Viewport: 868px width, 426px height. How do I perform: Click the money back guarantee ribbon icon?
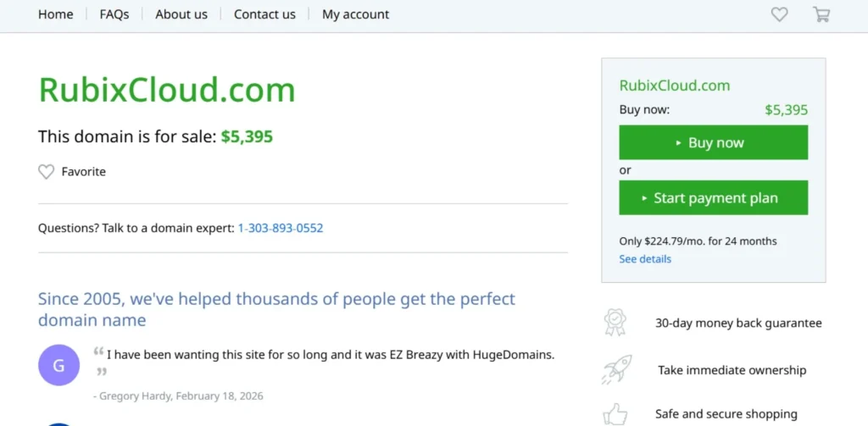click(x=615, y=323)
